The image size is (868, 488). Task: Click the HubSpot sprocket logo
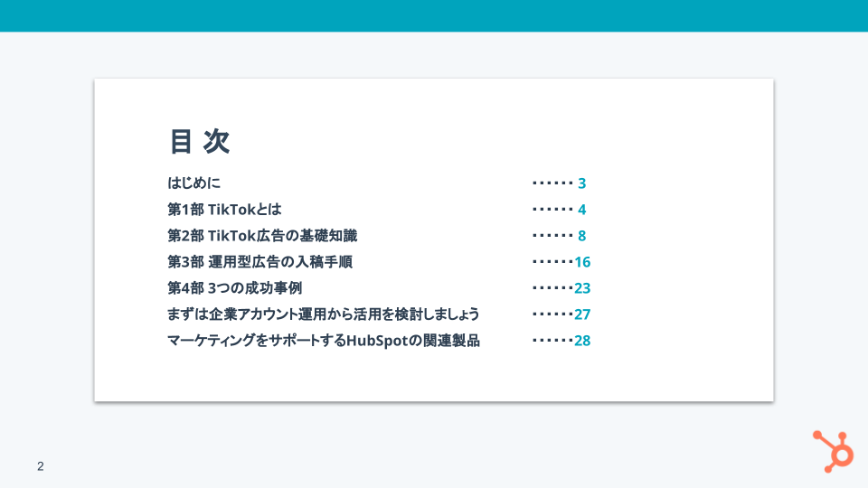coord(833,452)
